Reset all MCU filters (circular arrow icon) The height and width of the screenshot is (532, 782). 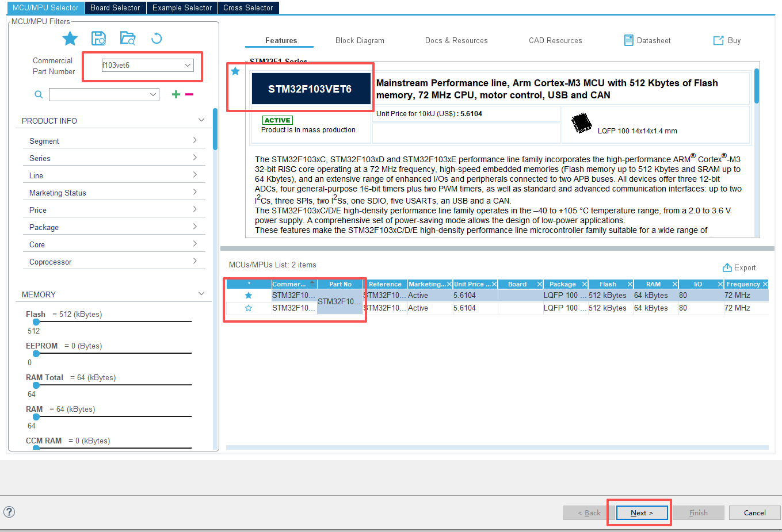click(x=157, y=39)
